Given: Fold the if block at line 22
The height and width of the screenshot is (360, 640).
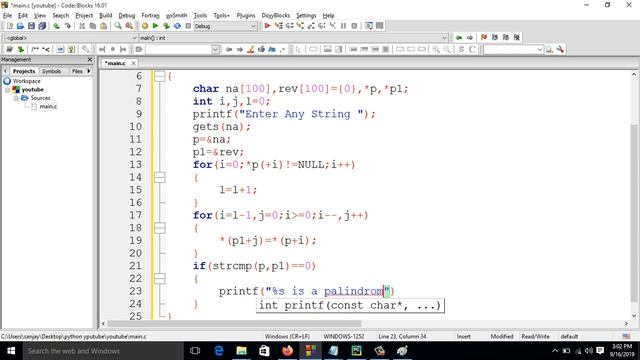Looking at the screenshot, I should (x=160, y=279).
